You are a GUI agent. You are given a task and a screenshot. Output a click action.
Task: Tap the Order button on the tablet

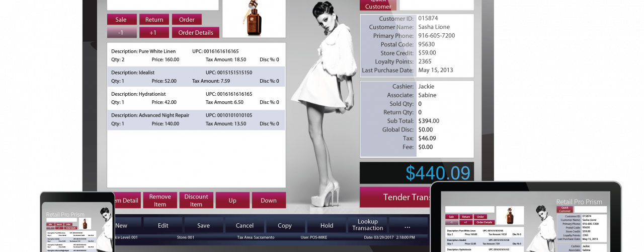[x=480, y=217]
